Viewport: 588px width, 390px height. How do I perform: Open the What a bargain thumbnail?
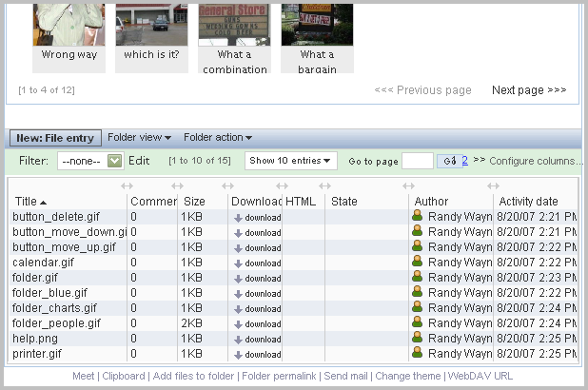pyautogui.click(x=317, y=25)
